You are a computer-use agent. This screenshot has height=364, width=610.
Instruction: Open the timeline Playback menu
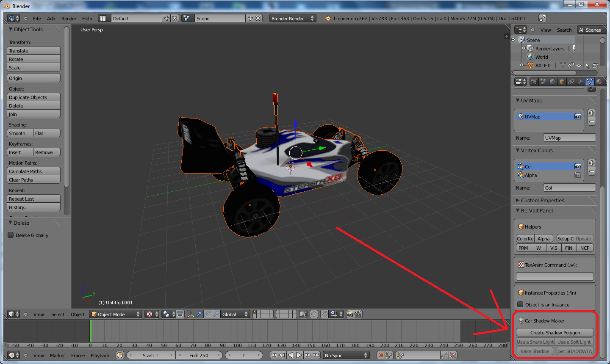100,355
